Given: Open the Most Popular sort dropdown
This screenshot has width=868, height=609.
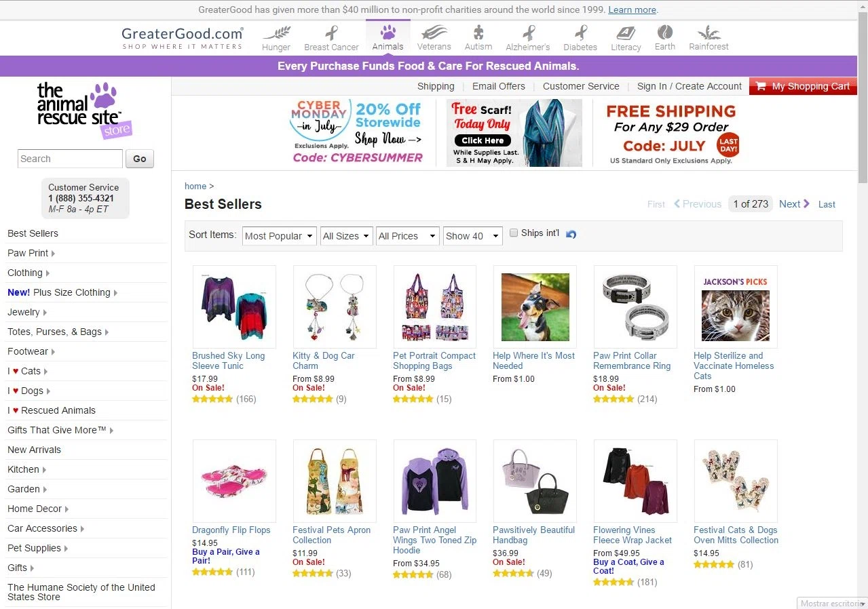Looking at the screenshot, I should [x=279, y=236].
